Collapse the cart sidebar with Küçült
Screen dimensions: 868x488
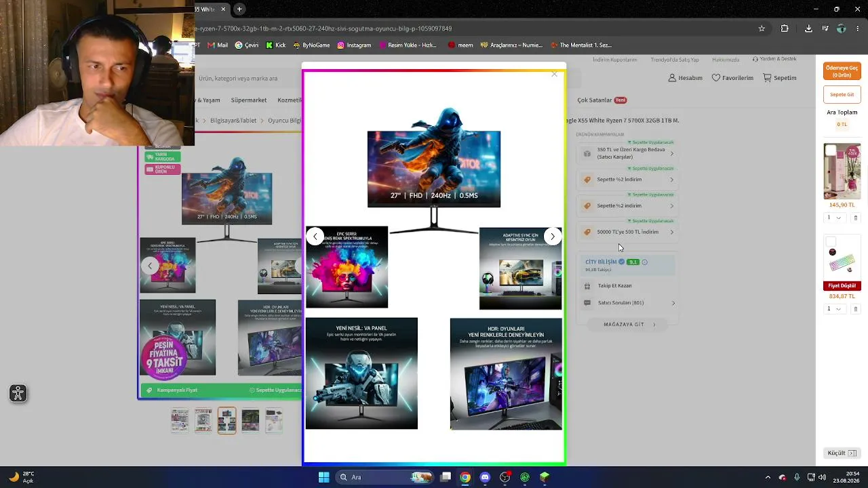(842, 453)
